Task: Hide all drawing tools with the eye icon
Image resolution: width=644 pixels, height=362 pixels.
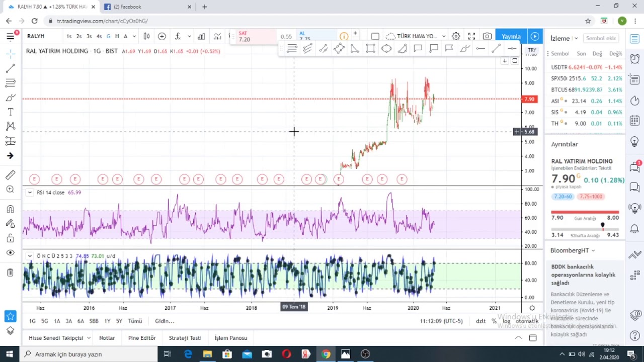Action: pyautogui.click(x=10, y=252)
